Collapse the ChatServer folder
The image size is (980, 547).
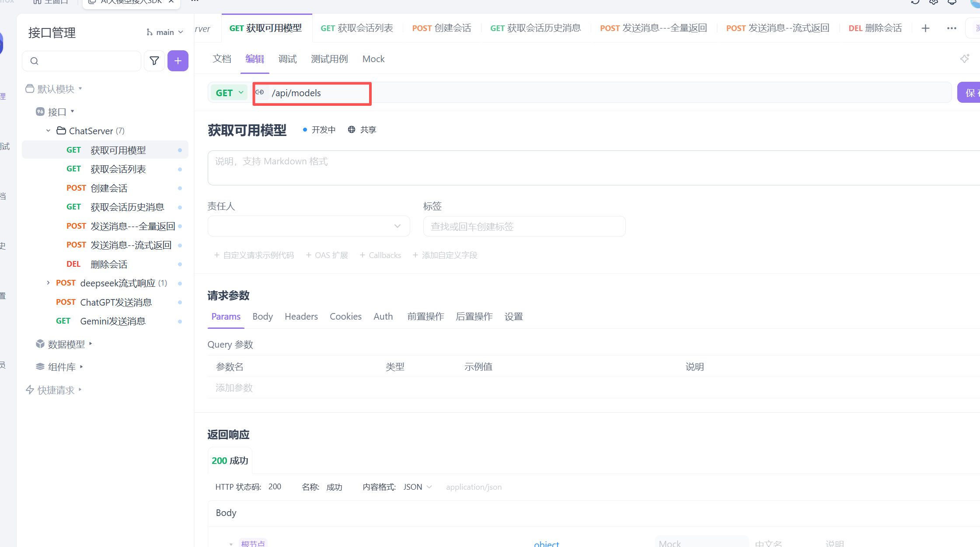[48, 131]
